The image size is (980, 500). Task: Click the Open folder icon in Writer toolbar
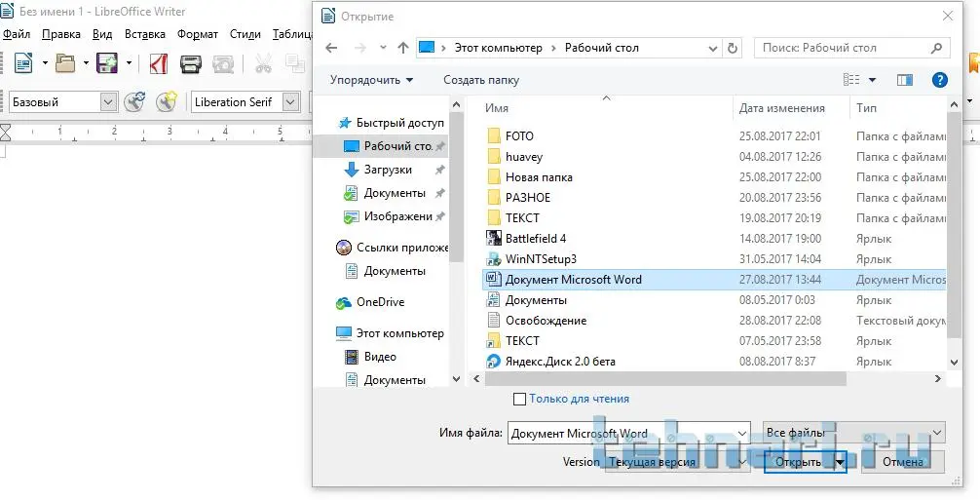click(65, 63)
